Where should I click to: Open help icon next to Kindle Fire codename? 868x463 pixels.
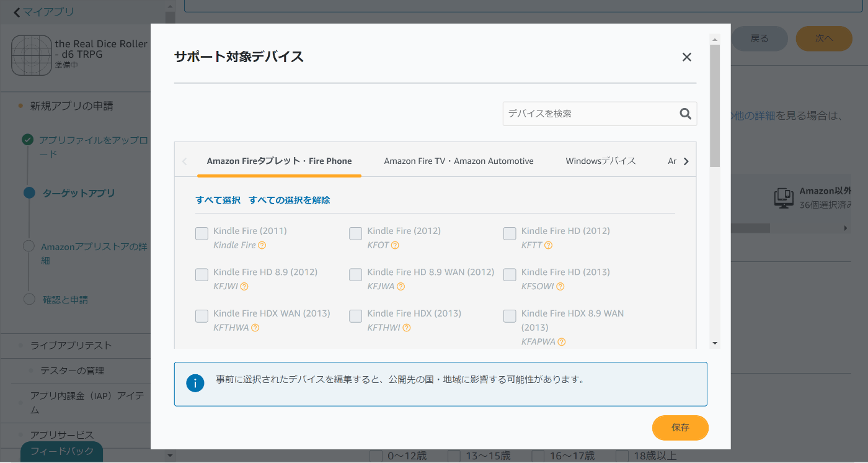point(262,245)
